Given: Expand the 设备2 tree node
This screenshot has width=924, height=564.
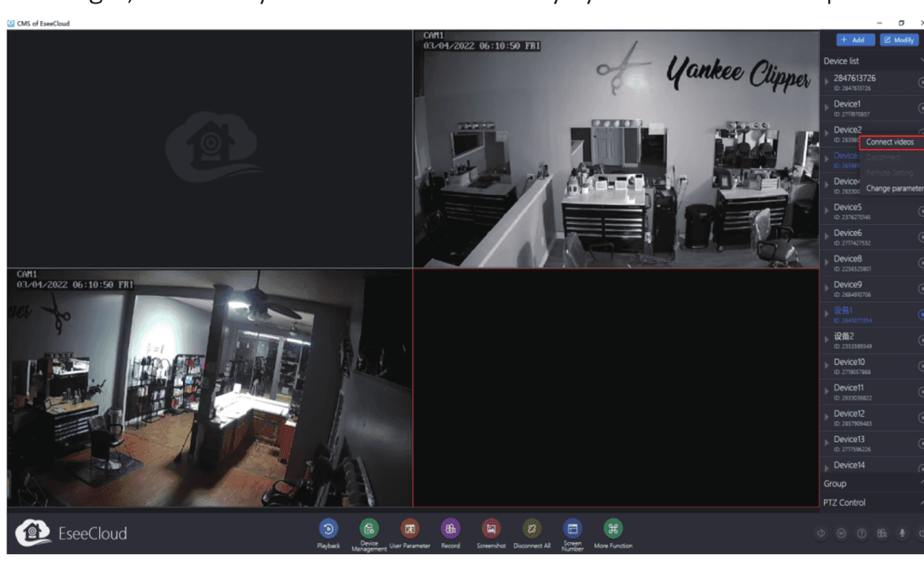Looking at the screenshot, I should [827, 340].
